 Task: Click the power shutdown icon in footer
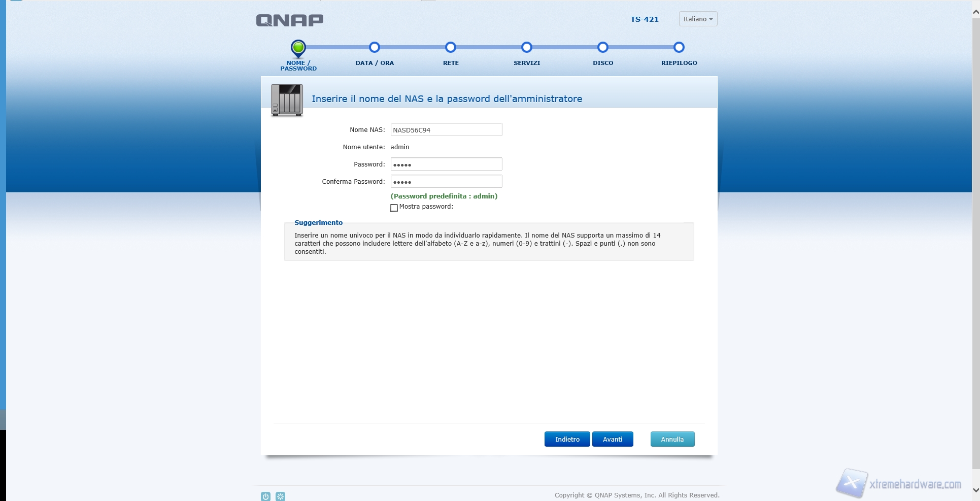(x=265, y=496)
